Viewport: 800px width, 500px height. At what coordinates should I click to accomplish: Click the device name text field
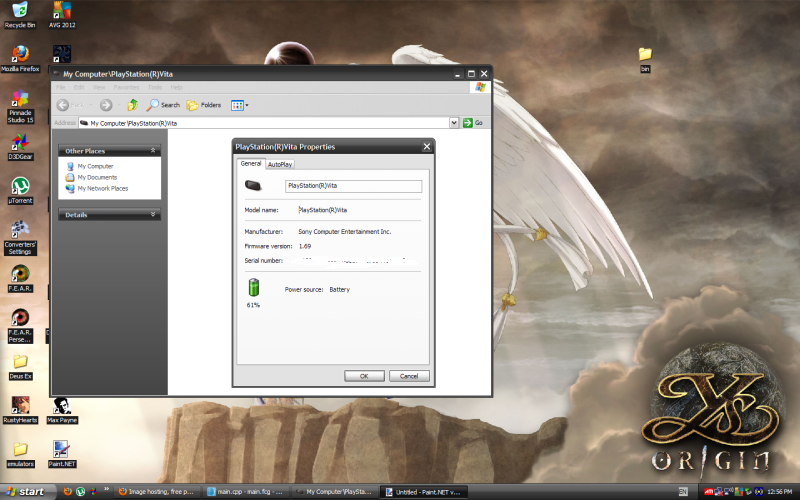pos(354,186)
